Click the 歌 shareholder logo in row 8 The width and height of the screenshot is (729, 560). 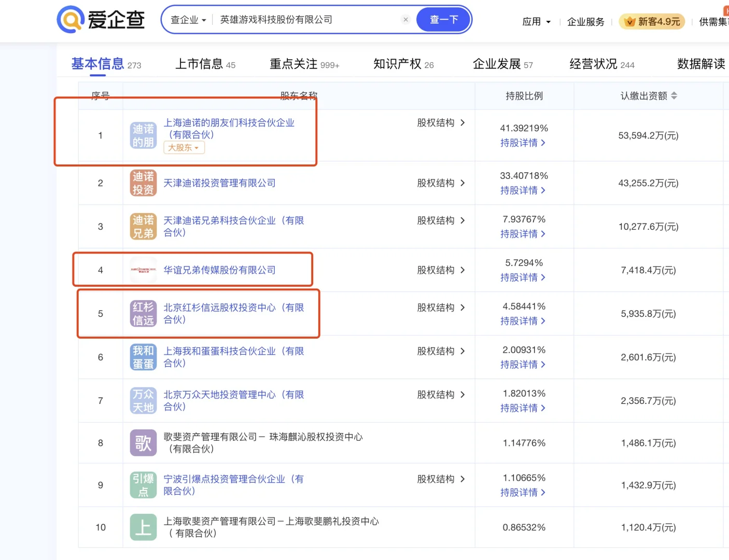point(143,443)
